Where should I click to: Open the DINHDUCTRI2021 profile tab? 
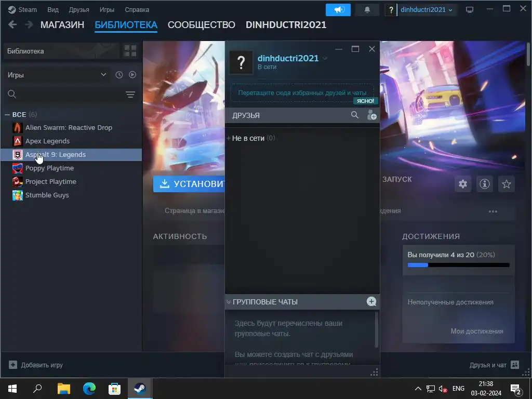[286, 25]
